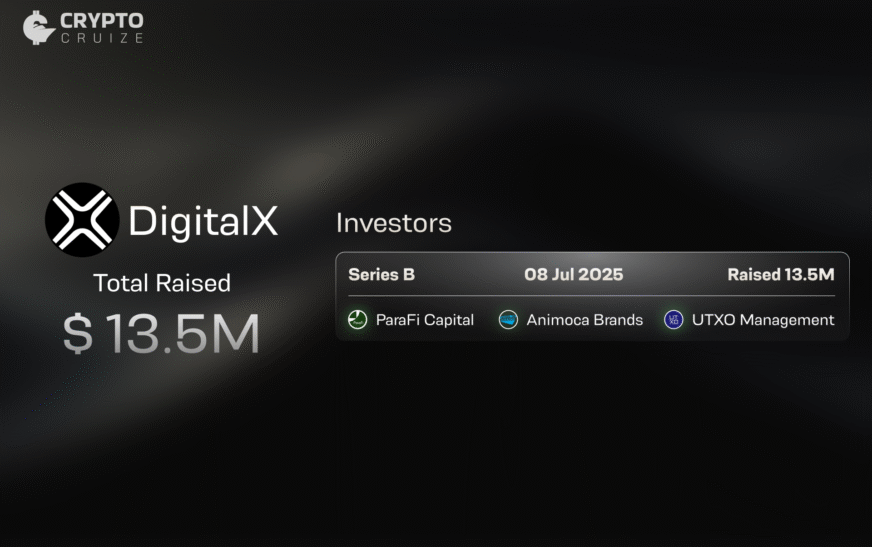Image resolution: width=872 pixels, height=547 pixels.
Task: Open Animoca Brands investor name
Action: (x=584, y=320)
